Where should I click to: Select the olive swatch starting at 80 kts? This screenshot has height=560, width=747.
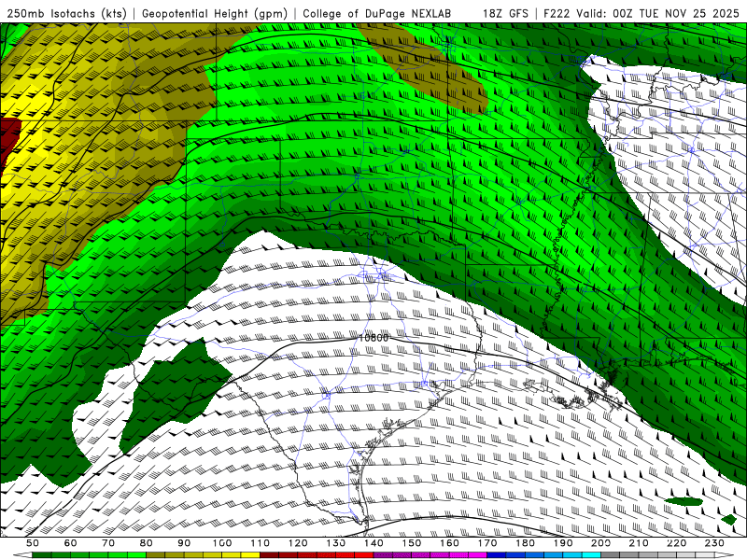point(155,555)
